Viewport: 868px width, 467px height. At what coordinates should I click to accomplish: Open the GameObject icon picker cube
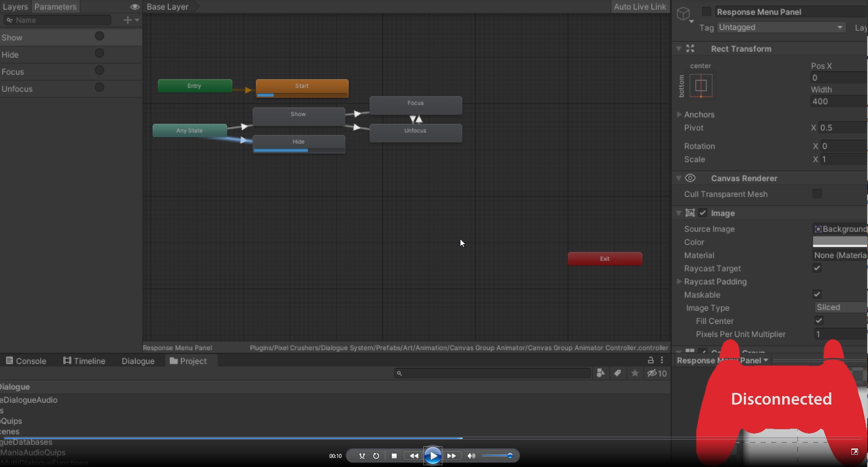pyautogui.click(x=683, y=13)
